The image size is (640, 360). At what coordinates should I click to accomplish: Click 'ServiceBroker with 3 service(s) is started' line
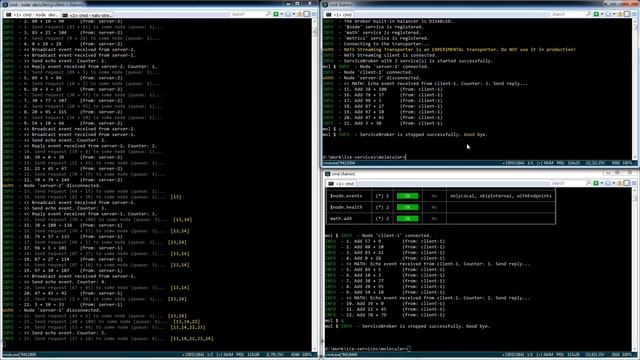point(418,61)
